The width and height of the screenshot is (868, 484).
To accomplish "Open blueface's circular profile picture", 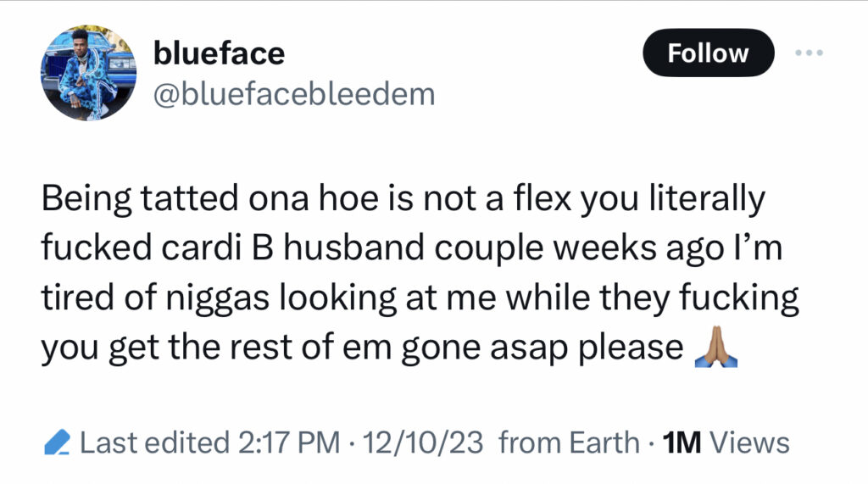I will tap(88, 73).
